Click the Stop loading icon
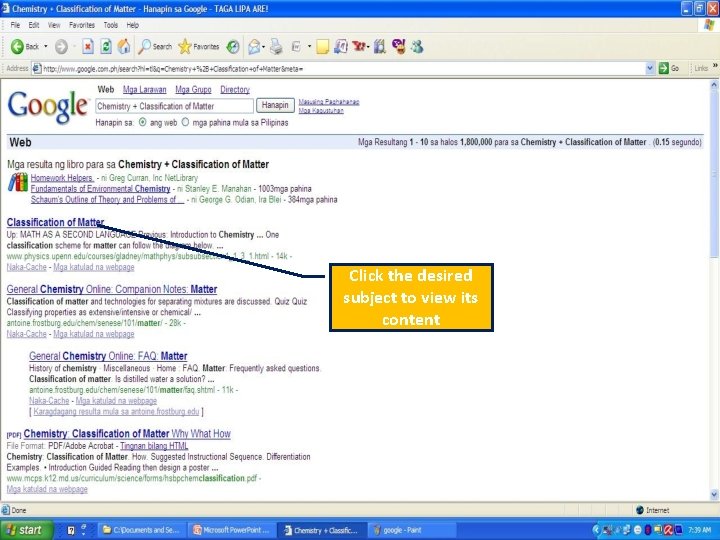The image size is (720, 540). click(88, 46)
